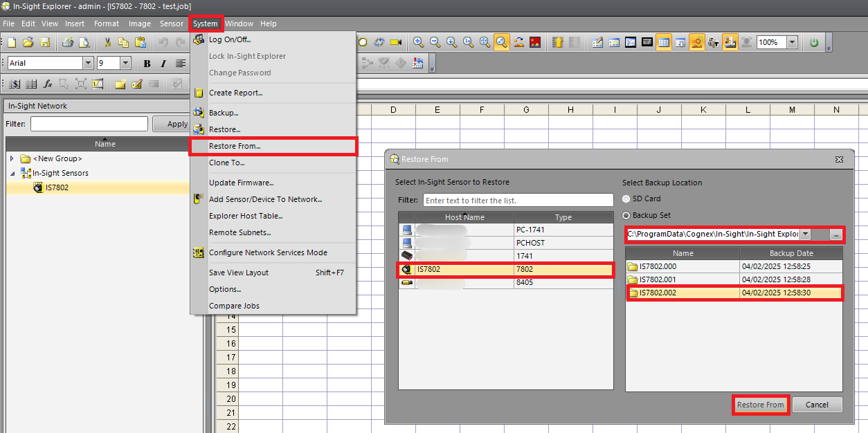Open the Arial font dropdown

click(88, 62)
